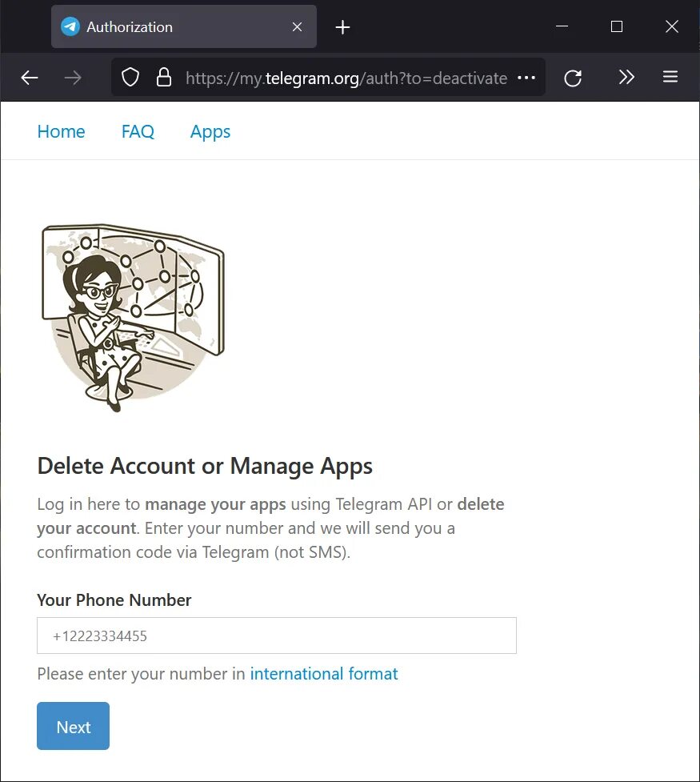
Task: Open the tracking protection shield icon
Action: [130, 78]
